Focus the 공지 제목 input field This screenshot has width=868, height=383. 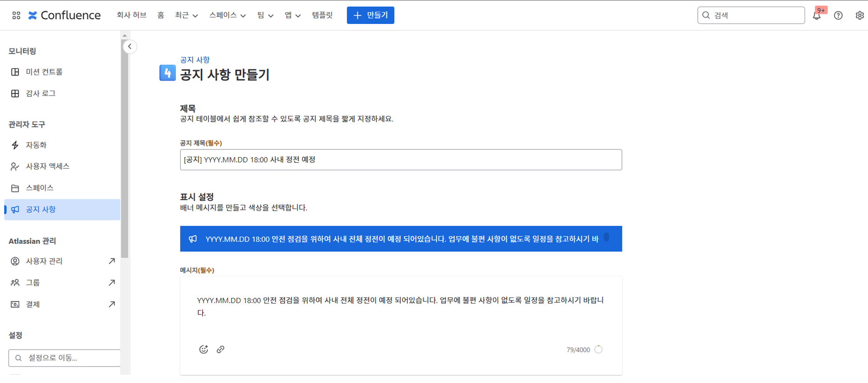coord(401,160)
